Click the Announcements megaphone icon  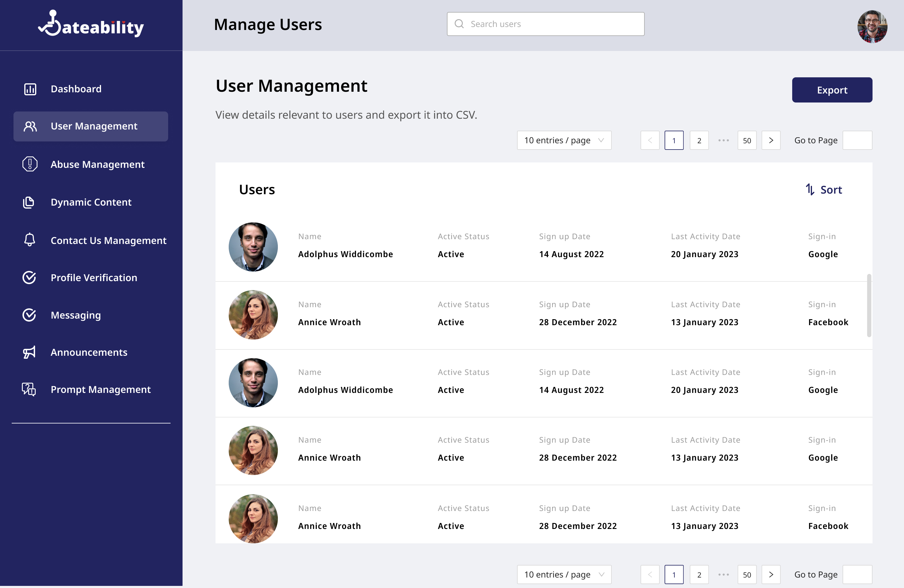(29, 352)
